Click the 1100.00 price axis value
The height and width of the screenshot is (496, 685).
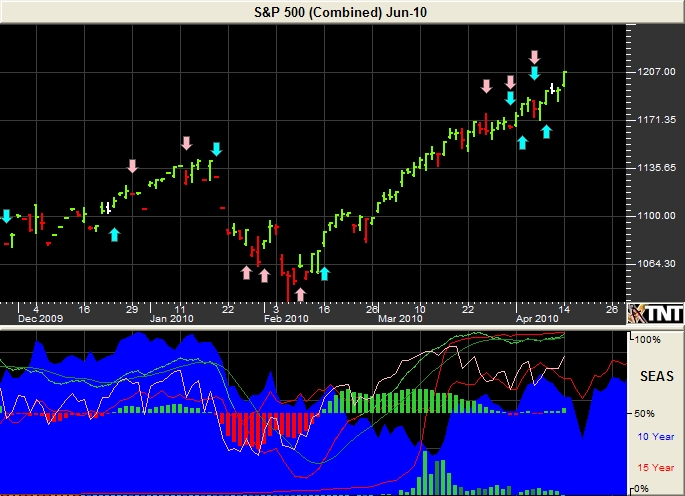(x=656, y=215)
